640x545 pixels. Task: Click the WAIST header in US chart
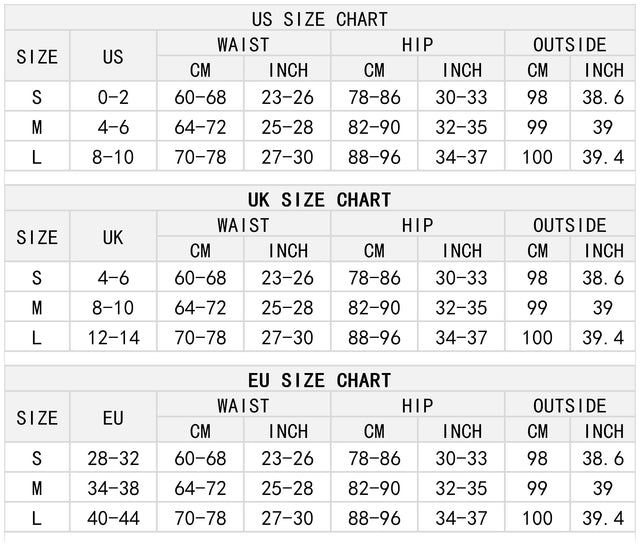(243, 44)
